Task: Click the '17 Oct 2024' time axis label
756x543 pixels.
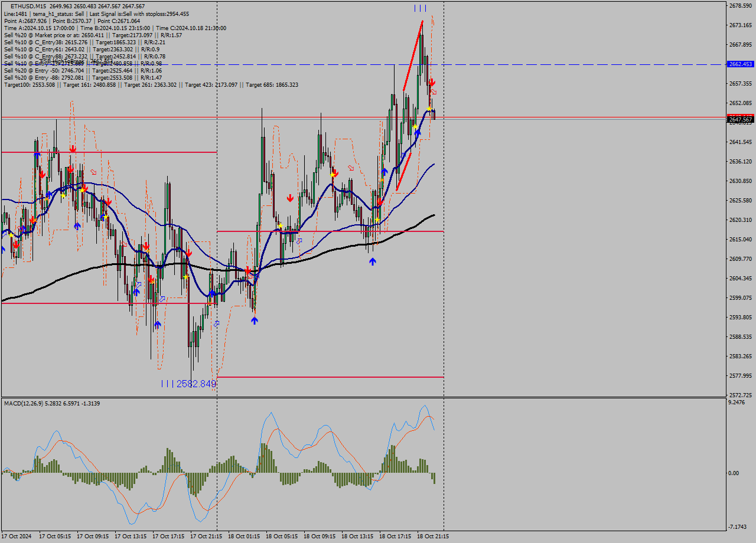Action: click(17, 537)
